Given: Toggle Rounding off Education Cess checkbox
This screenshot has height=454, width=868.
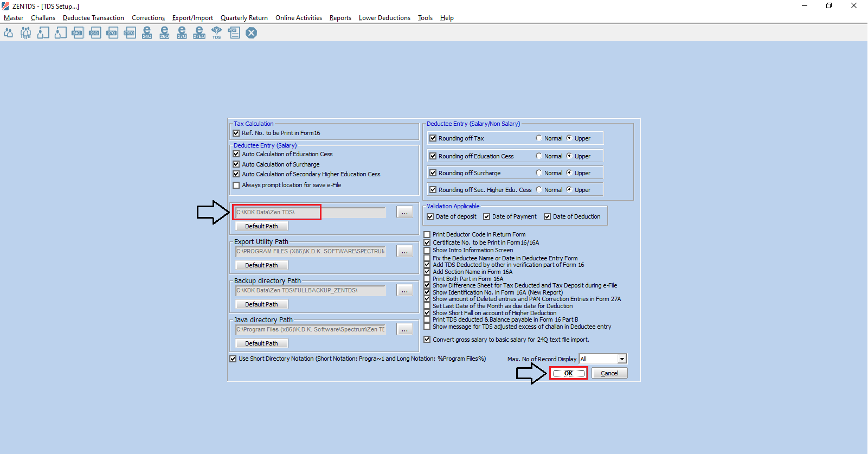Looking at the screenshot, I should pyautogui.click(x=433, y=156).
